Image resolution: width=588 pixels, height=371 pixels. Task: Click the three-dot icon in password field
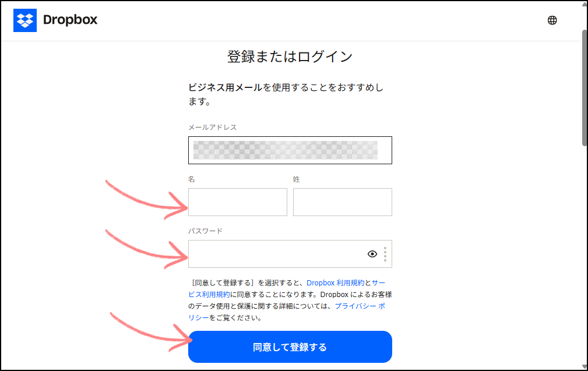pyautogui.click(x=385, y=254)
